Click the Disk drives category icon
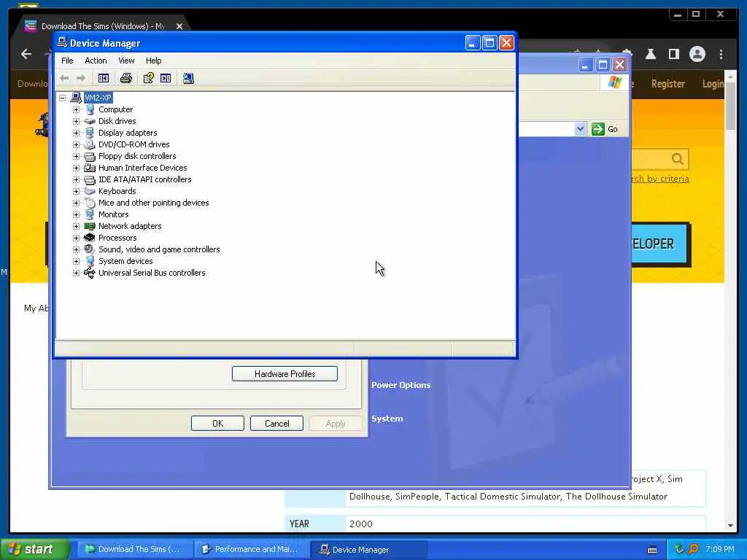Image resolution: width=747 pixels, height=560 pixels. coord(90,121)
